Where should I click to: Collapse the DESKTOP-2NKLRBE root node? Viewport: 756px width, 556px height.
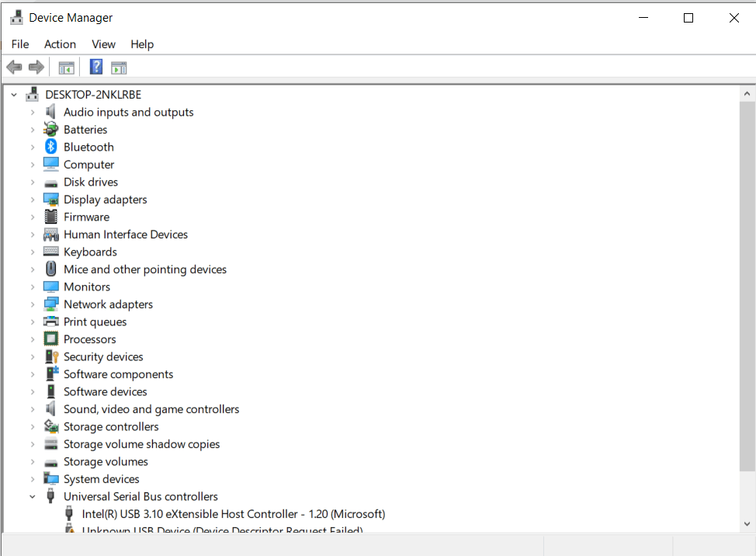click(14, 95)
